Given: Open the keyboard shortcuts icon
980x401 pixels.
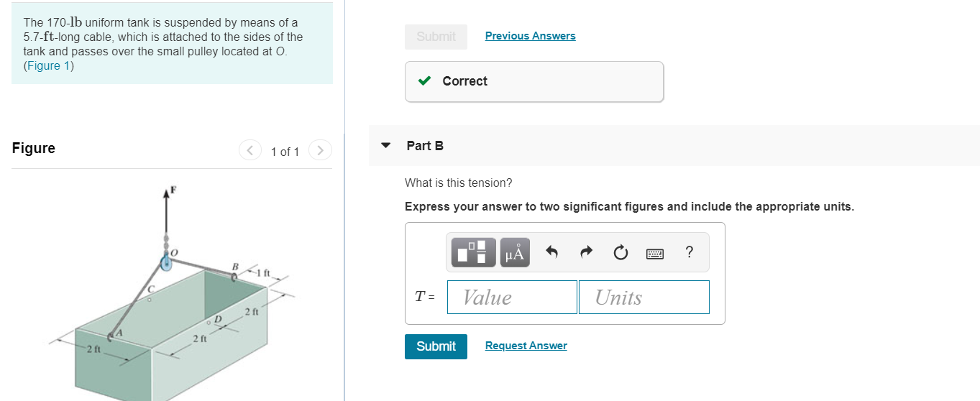Looking at the screenshot, I should coord(655,253).
